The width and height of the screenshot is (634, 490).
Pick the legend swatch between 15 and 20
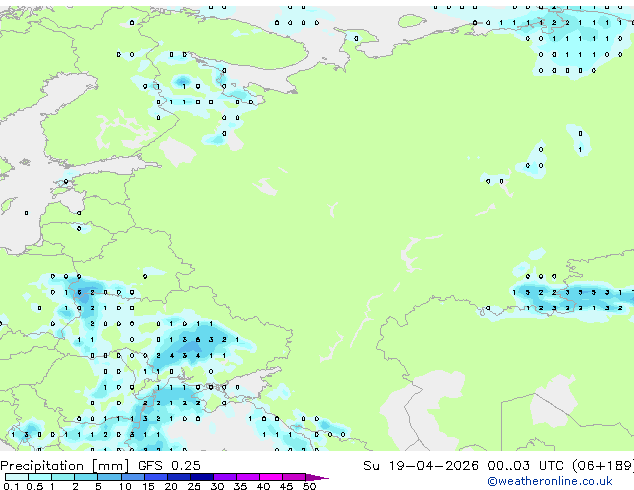point(156,477)
